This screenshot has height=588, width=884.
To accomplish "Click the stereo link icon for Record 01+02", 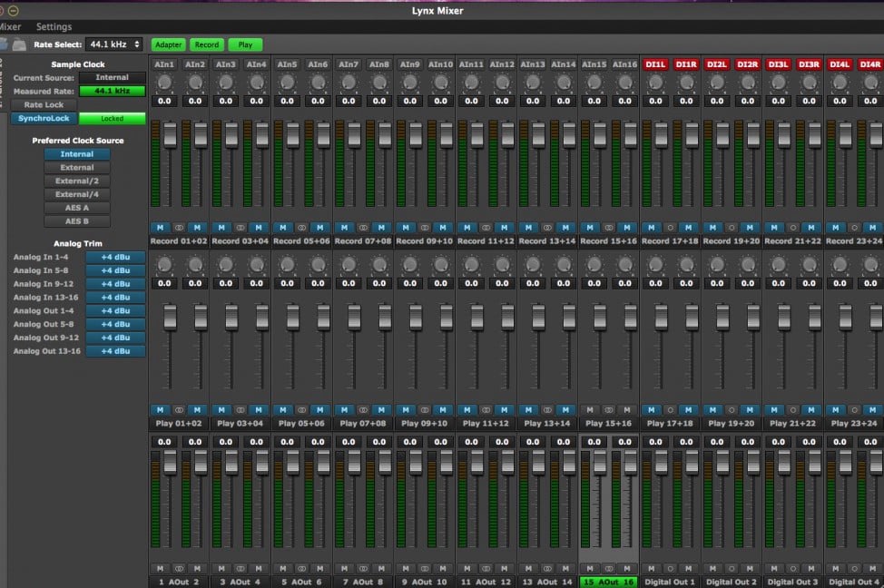I will coord(179,228).
